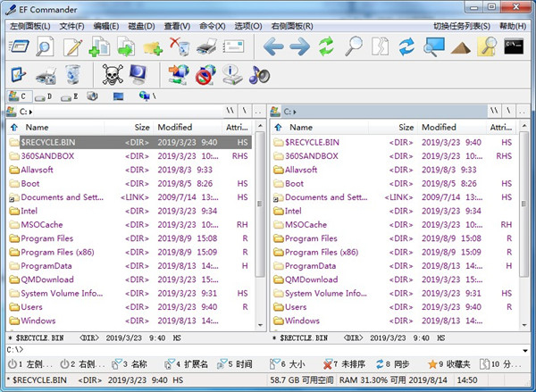
Task: Click the skull and crossbones icon
Action: (113, 75)
